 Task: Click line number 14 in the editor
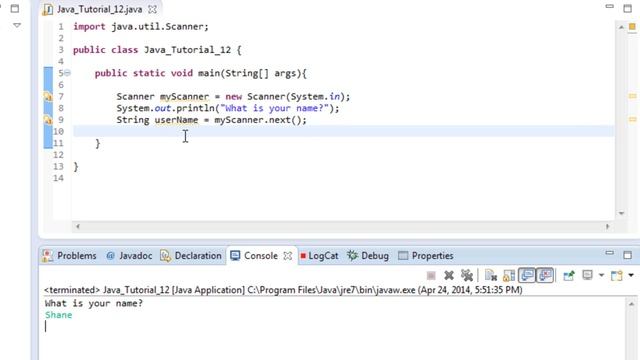58,178
